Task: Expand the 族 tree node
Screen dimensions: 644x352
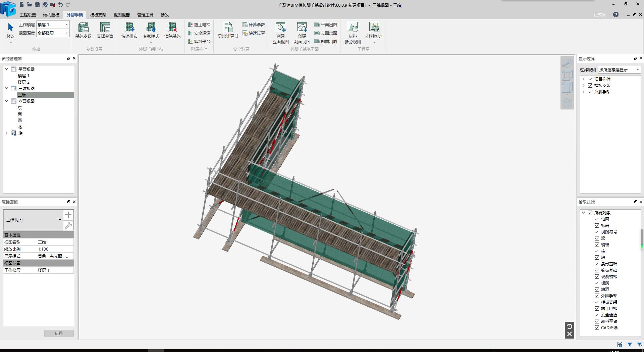Action: [6, 133]
